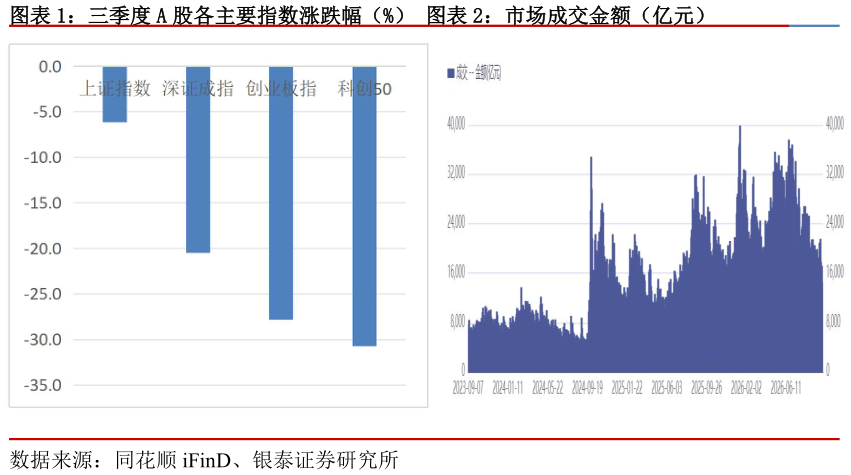Click the -35.0 axis value
The height and width of the screenshot is (475, 851).
[x=43, y=385]
